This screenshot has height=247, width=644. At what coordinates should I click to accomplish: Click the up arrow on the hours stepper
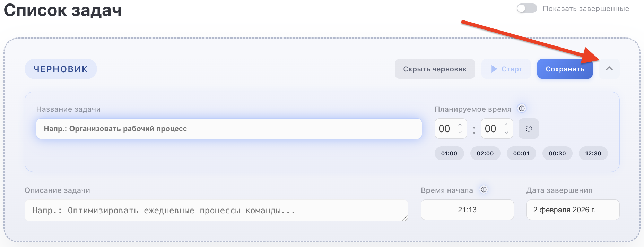pyautogui.click(x=460, y=125)
